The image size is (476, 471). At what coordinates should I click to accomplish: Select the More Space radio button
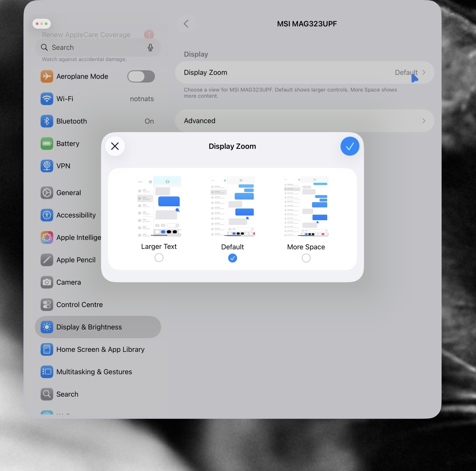pyautogui.click(x=306, y=258)
